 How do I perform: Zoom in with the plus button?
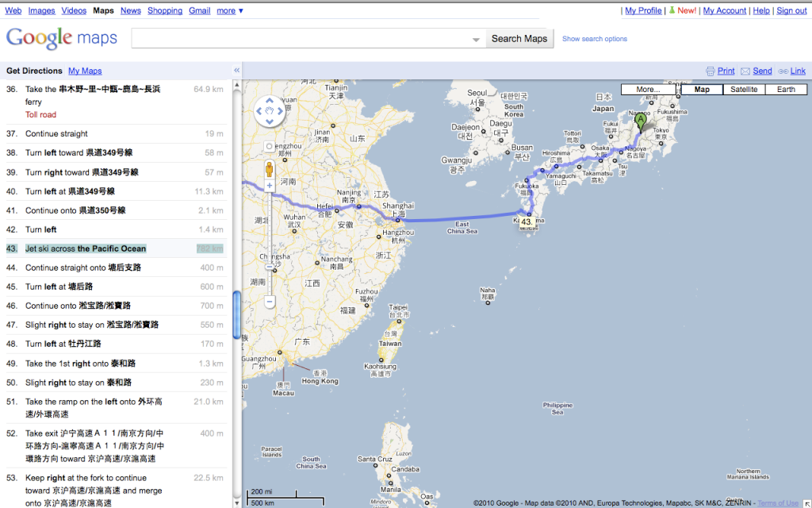coord(270,186)
